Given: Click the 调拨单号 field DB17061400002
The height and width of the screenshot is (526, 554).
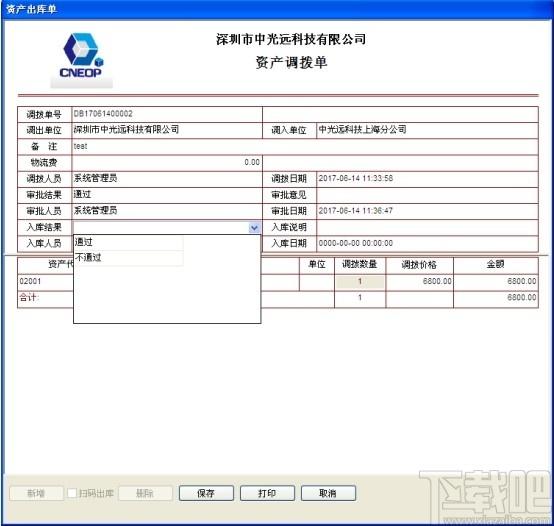Looking at the screenshot, I should point(167,114).
